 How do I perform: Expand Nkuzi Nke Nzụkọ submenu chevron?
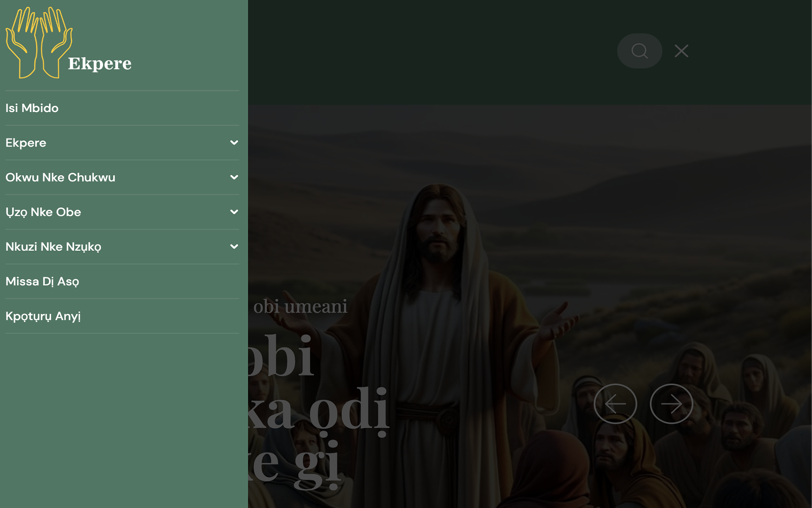234,247
